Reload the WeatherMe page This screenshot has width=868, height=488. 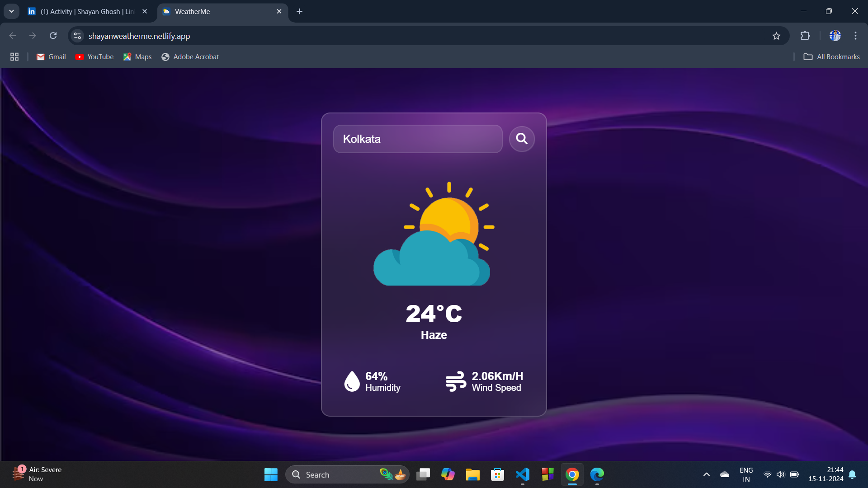53,36
